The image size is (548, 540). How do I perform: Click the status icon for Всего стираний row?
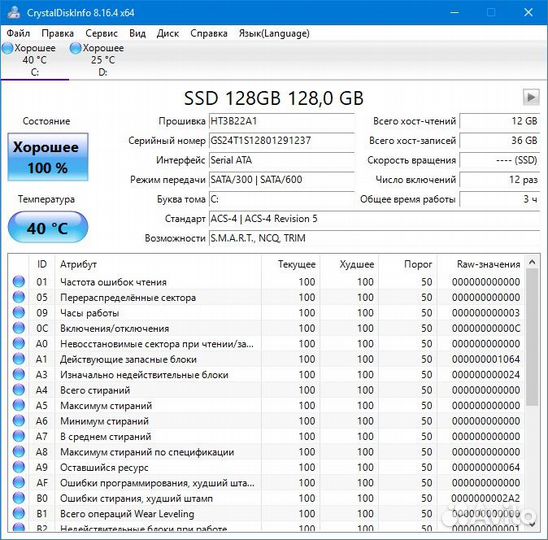pyautogui.click(x=19, y=389)
